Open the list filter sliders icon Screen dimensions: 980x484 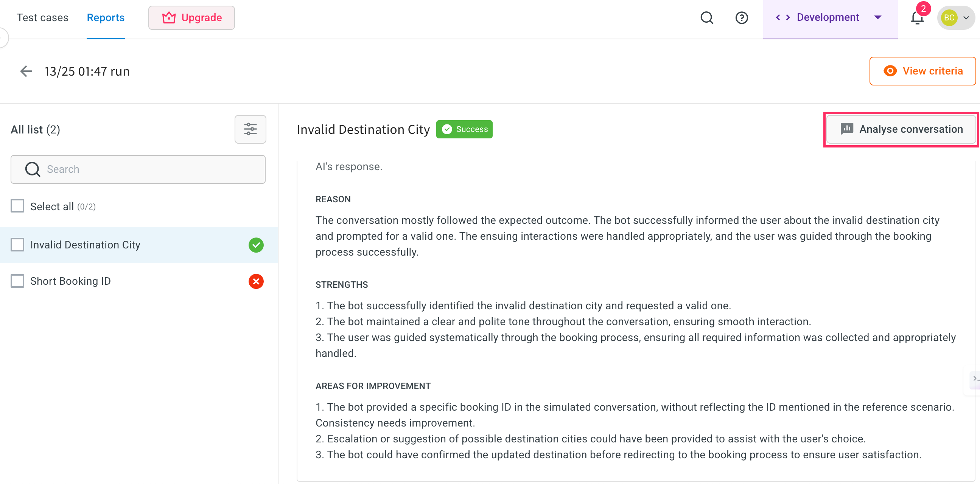[250, 129]
